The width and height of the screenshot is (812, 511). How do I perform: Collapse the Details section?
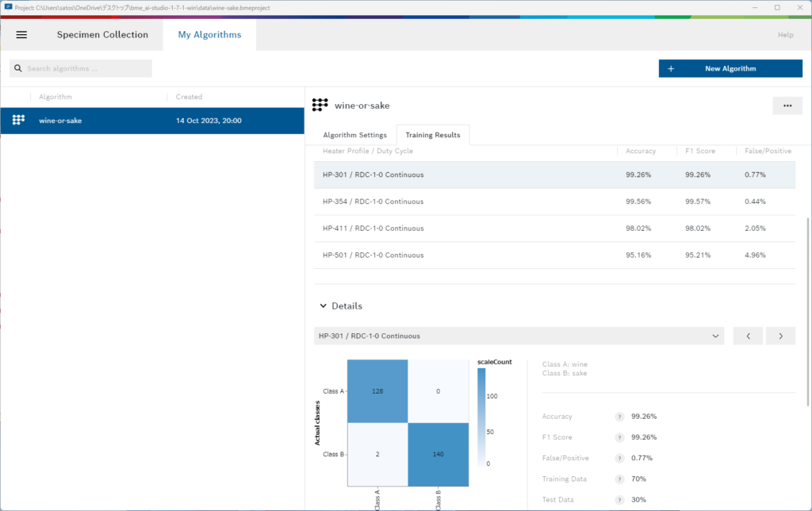(323, 305)
